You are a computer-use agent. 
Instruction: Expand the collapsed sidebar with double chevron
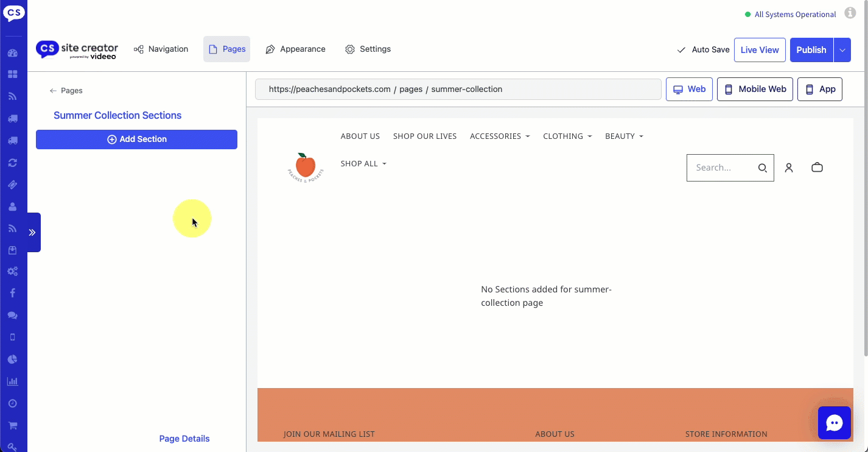point(33,232)
